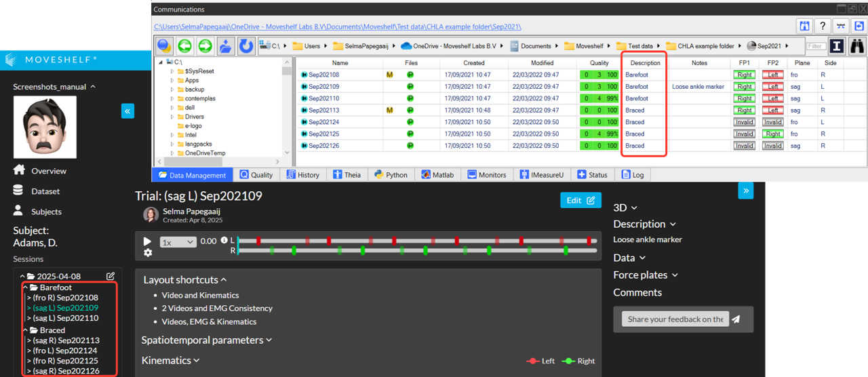Toggle FP1 Invalid status for Sep202124

(744, 122)
